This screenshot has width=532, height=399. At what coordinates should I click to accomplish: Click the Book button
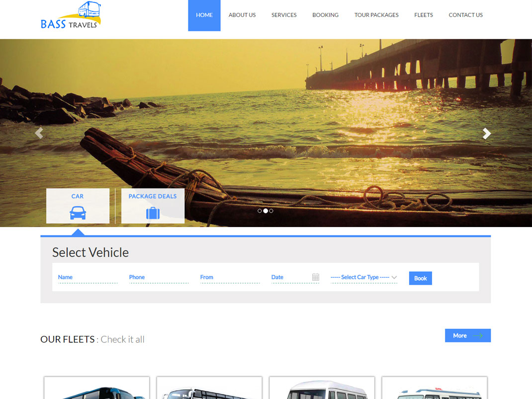pyautogui.click(x=420, y=278)
